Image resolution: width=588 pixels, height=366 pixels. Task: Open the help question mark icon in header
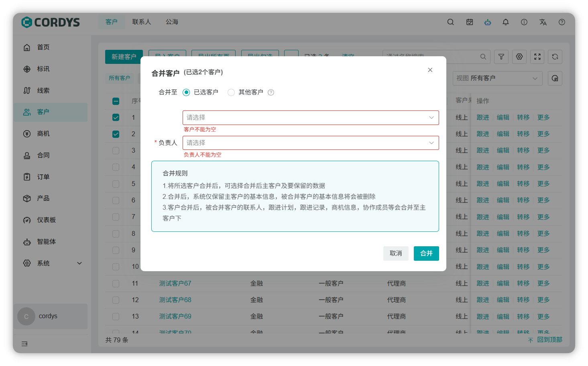562,22
